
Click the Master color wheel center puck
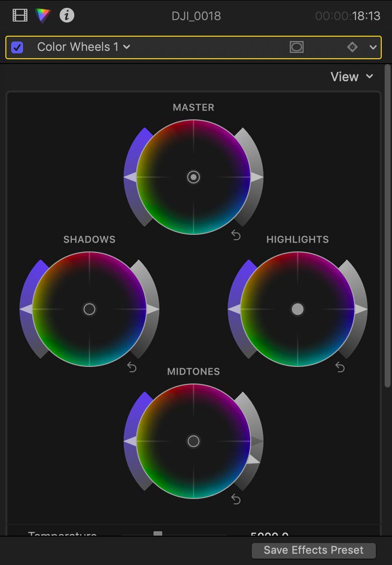[193, 177]
